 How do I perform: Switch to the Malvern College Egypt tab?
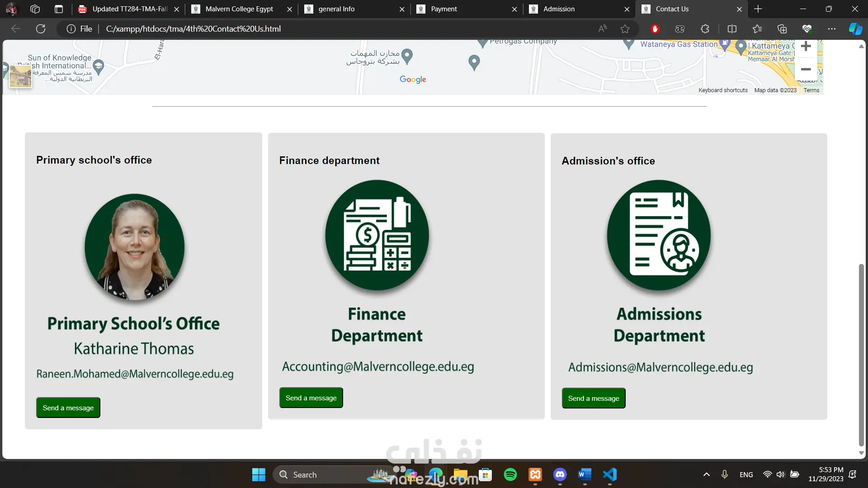[241, 9]
